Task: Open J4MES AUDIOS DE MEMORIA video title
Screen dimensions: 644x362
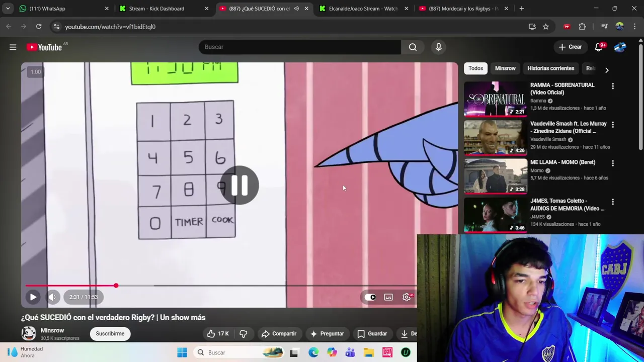Action: pyautogui.click(x=567, y=205)
